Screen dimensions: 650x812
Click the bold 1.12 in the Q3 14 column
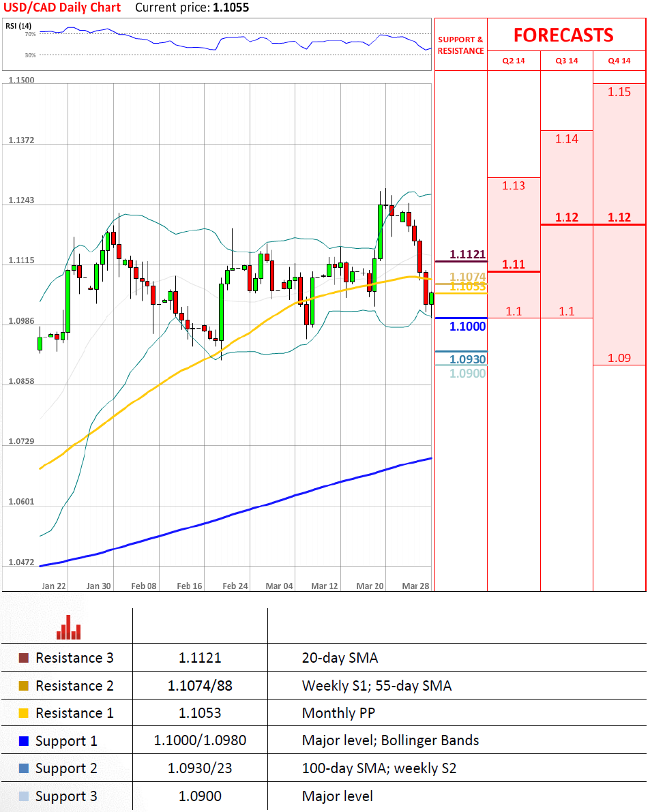567,217
